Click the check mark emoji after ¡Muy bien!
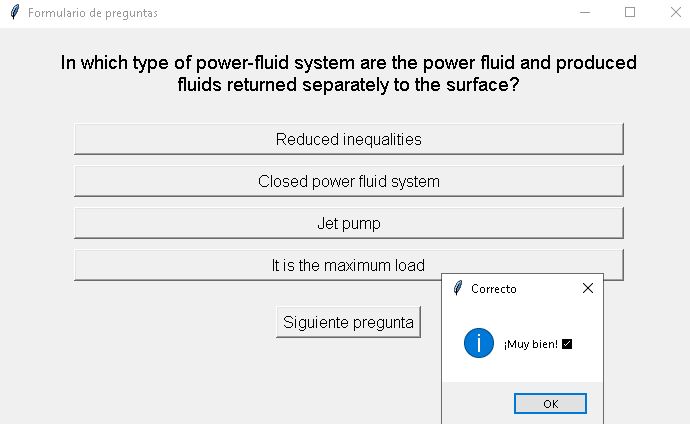The image size is (690, 424). [x=567, y=344]
